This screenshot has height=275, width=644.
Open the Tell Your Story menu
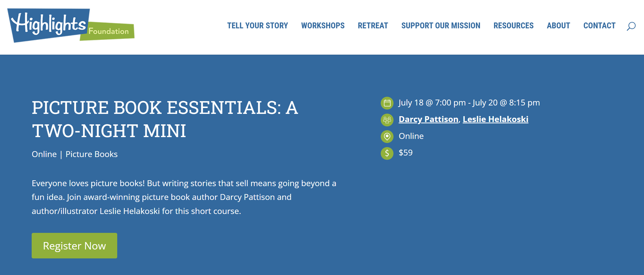257,26
